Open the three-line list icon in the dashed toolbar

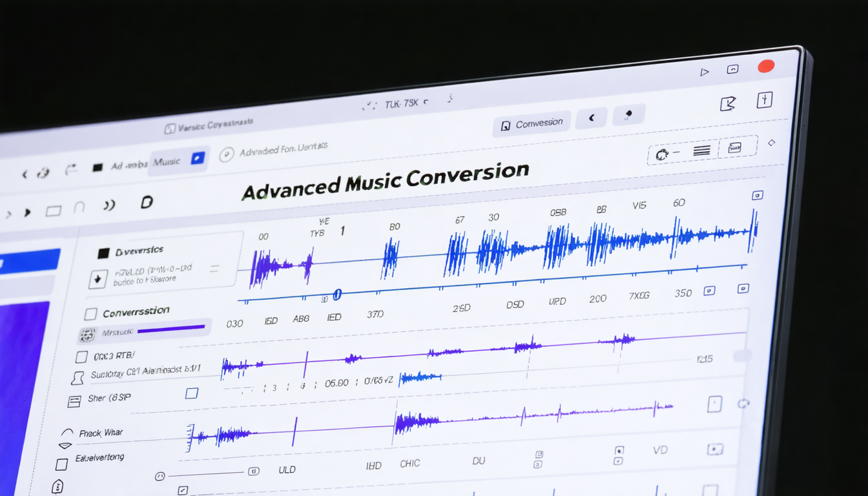coord(701,150)
